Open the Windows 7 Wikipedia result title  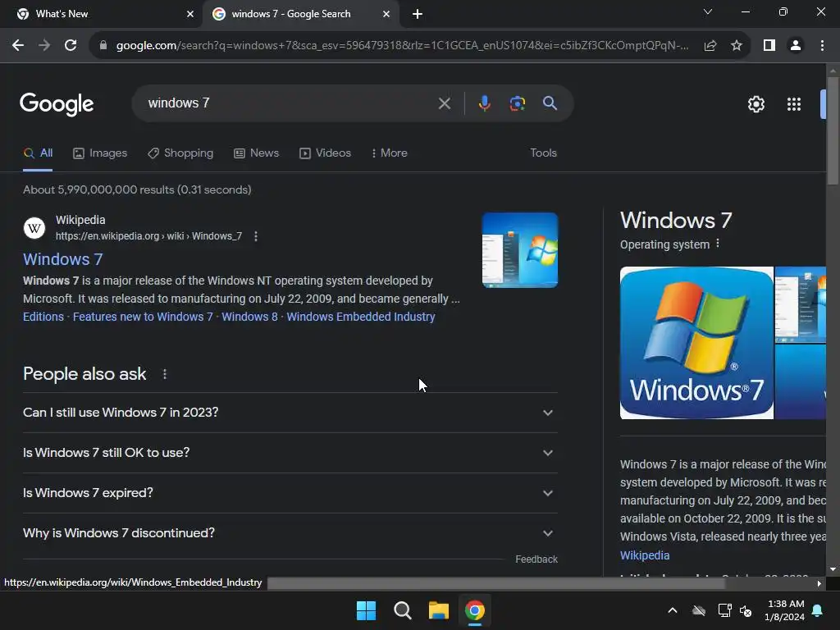click(x=62, y=259)
